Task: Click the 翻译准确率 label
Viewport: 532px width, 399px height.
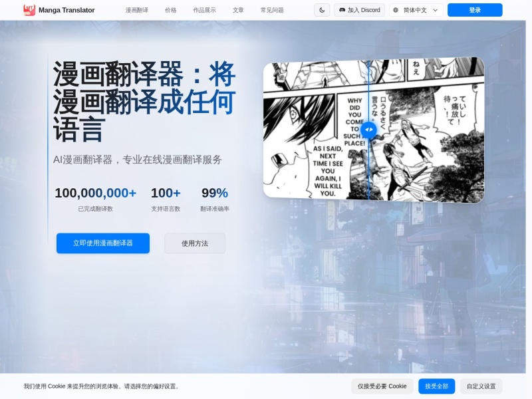Action: [215, 209]
